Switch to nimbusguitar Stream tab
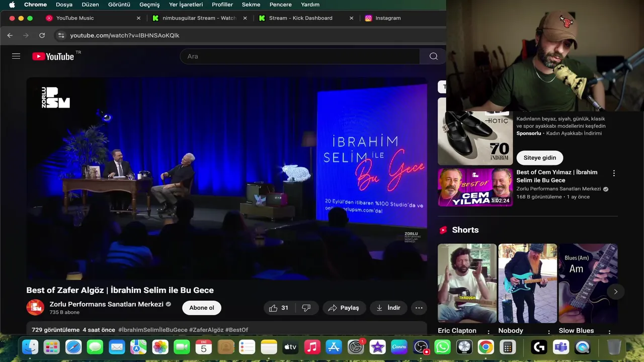The image size is (644, 362). coord(199,18)
